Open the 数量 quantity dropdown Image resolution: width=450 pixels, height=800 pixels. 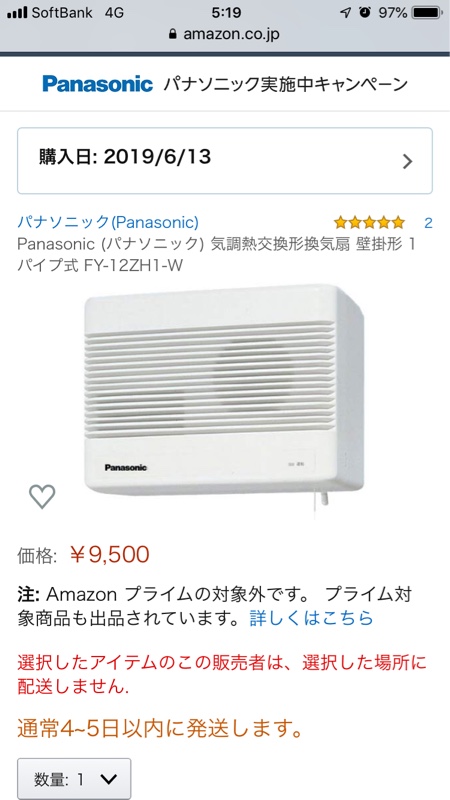pos(74,779)
